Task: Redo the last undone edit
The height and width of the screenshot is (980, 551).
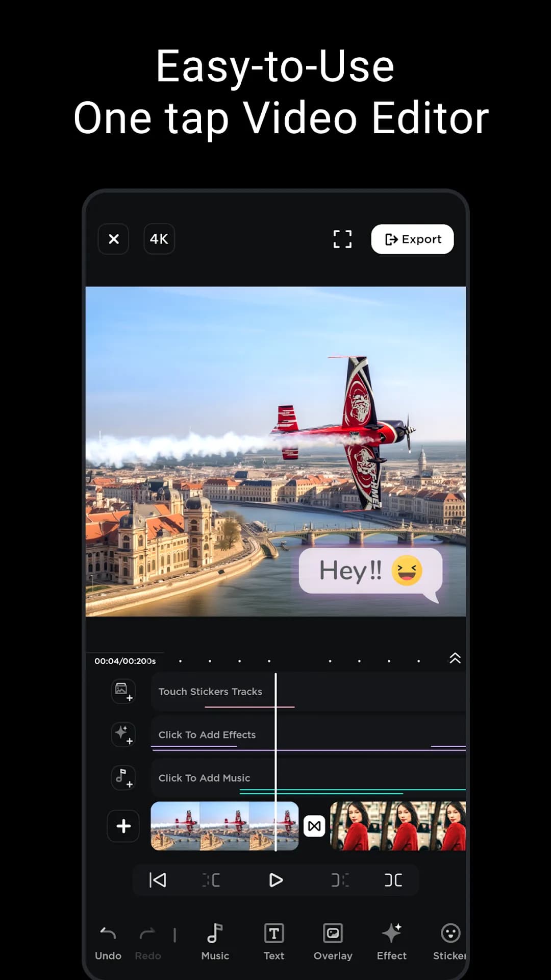Action: coord(148,942)
